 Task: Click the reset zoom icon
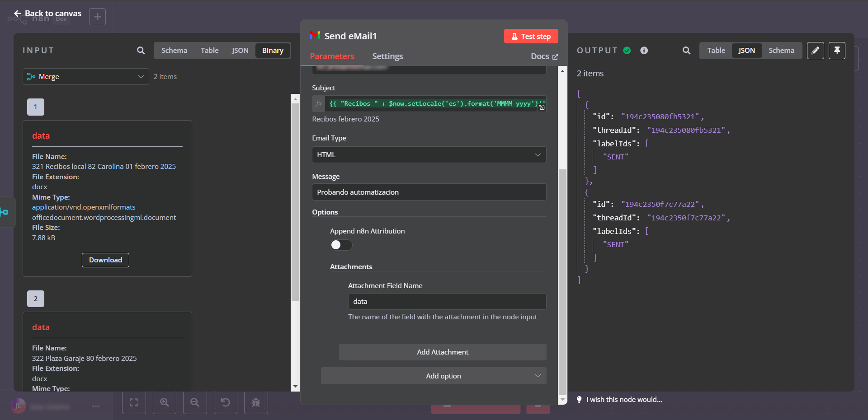point(225,402)
